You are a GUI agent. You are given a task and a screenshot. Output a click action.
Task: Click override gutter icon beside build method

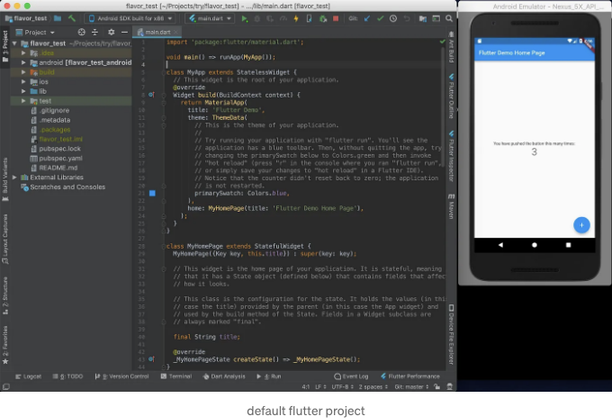pos(151,95)
